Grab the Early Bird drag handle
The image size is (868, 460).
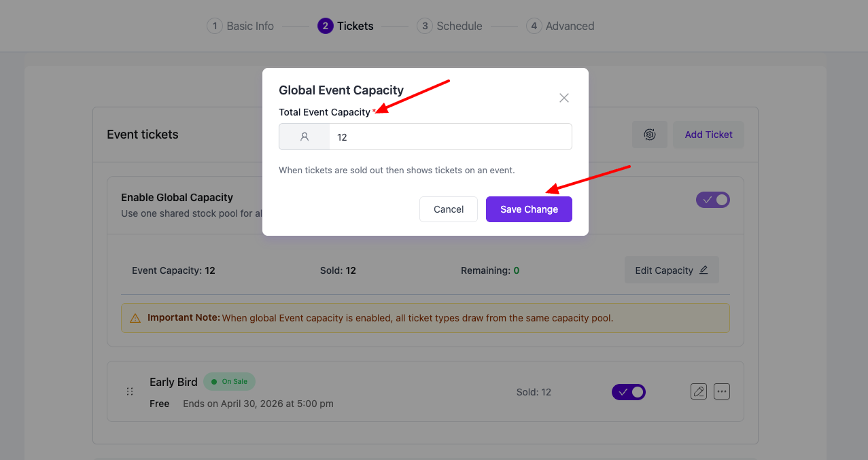[130, 392]
